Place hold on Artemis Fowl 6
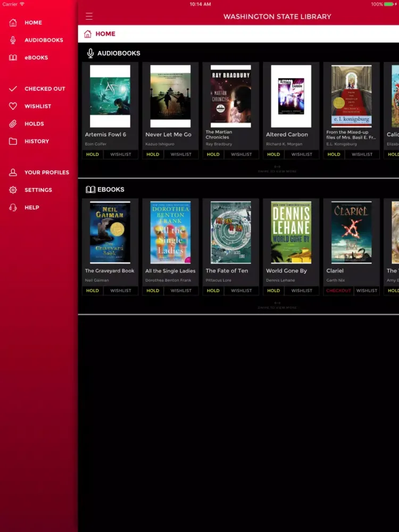The height and width of the screenshot is (532, 399). pos(92,154)
